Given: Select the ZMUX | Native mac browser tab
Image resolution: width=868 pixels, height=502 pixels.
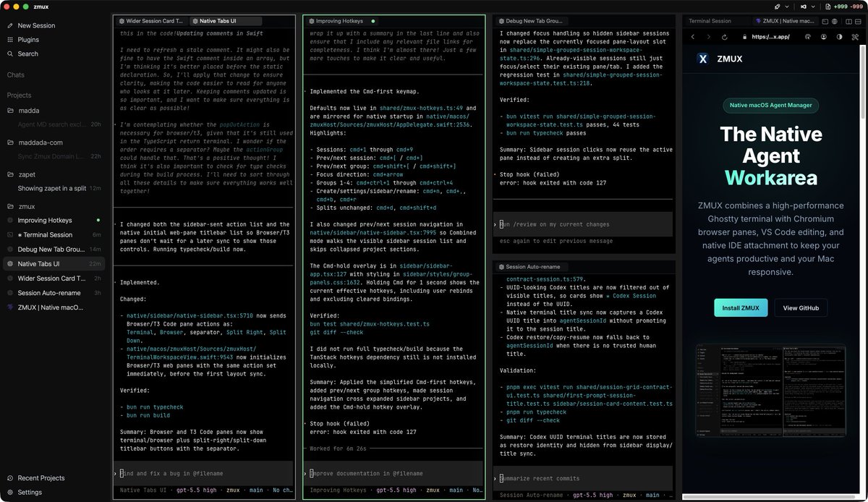Looking at the screenshot, I should (x=786, y=21).
